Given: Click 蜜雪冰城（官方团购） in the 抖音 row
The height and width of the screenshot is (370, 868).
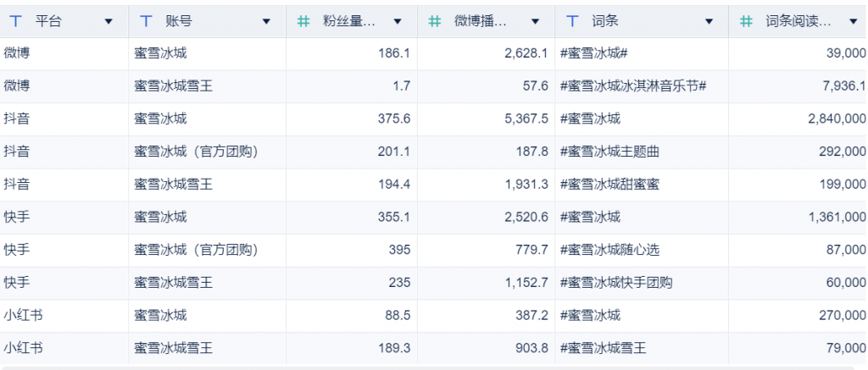Looking at the screenshot, I should (197, 152).
